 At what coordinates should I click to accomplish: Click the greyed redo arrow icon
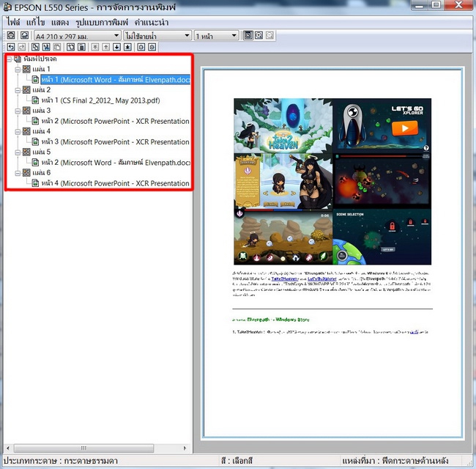(22, 47)
